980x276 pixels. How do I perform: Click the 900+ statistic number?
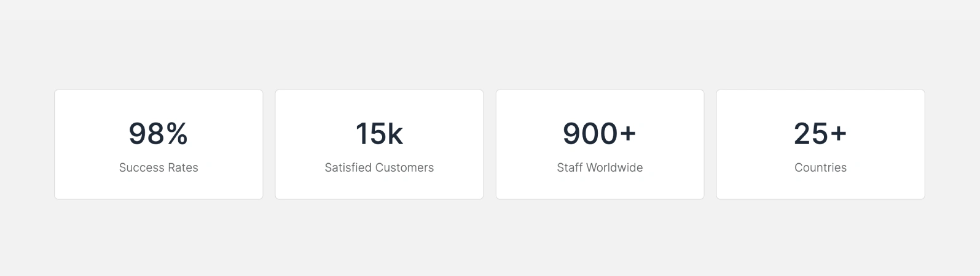point(599,134)
